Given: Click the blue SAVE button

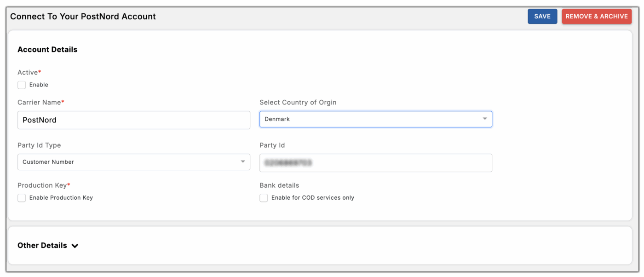Looking at the screenshot, I should click(x=542, y=17).
